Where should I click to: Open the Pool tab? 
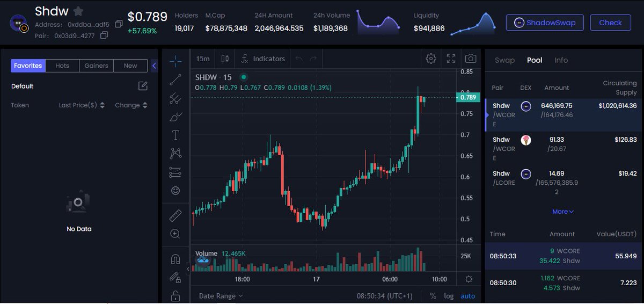[x=535, y=60]
